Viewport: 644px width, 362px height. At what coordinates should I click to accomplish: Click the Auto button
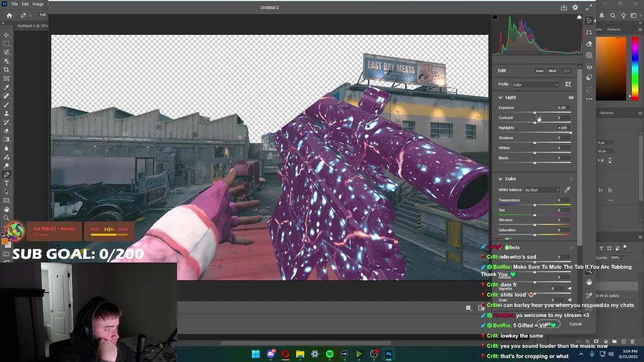[539, 71]
